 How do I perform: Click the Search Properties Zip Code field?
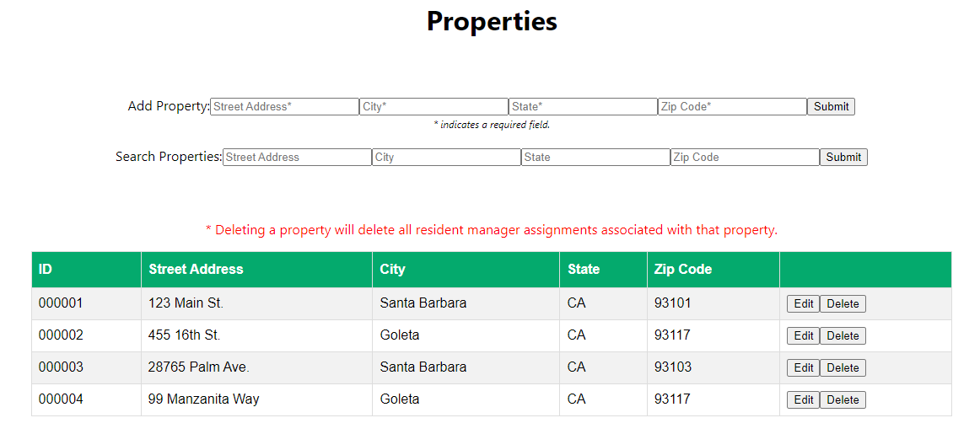(x=745, y=158)
